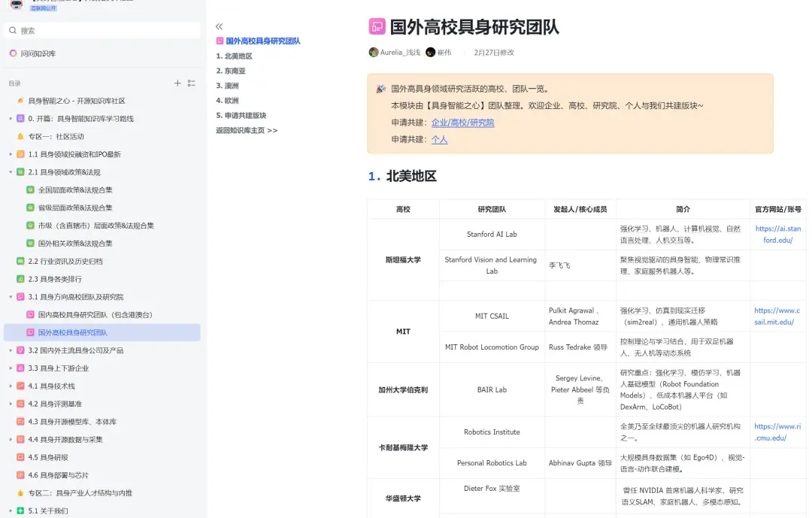Click the Aurelia_浅浅 avatar

[x=374, y=53]
